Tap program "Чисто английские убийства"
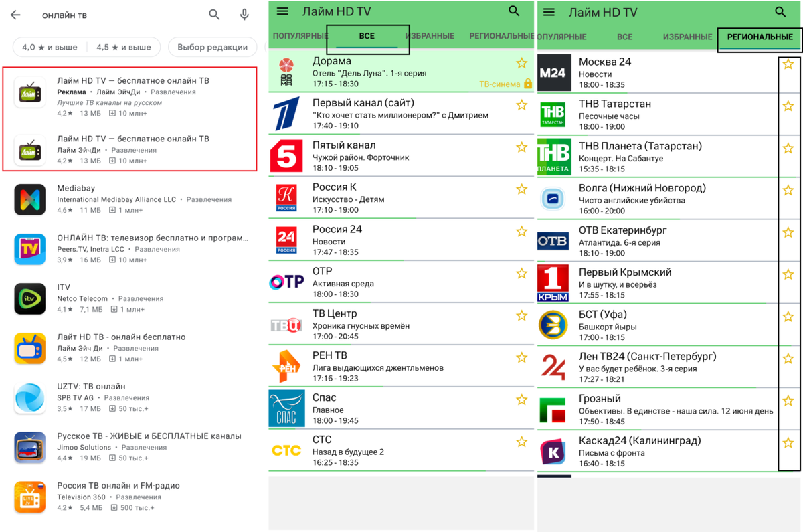 pos(632,201)
